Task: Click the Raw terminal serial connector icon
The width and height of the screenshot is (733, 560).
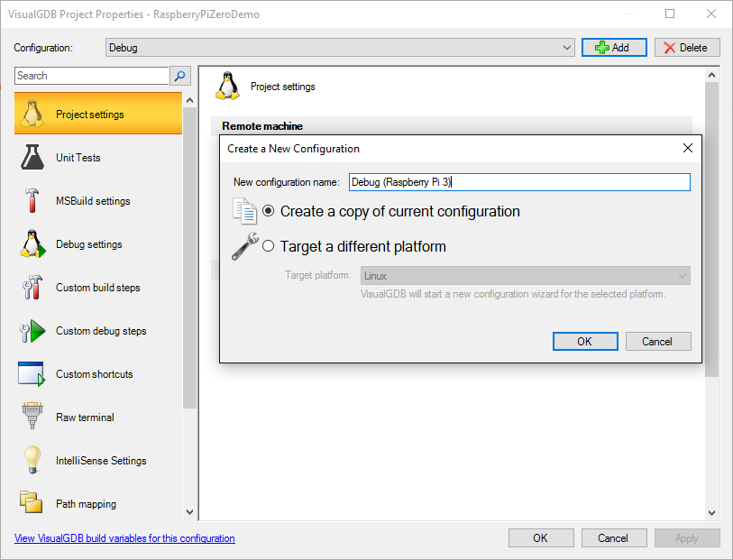Action: point(32,416)
